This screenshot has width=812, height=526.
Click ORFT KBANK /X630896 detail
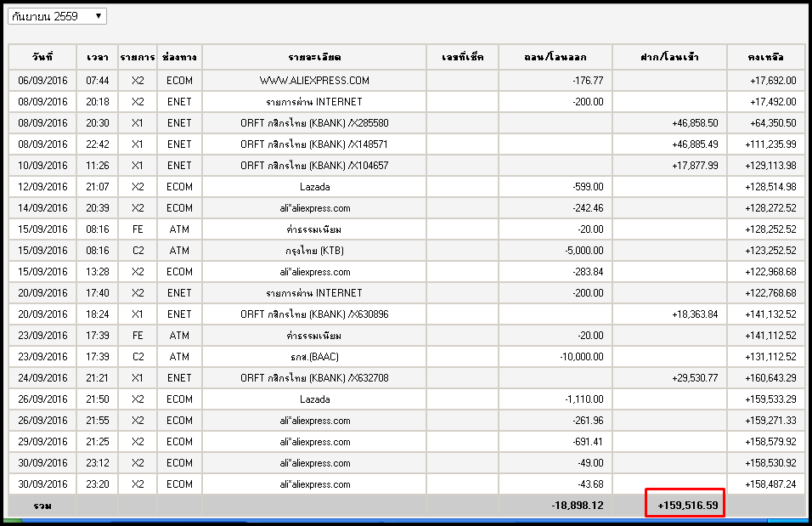(314, 314)
